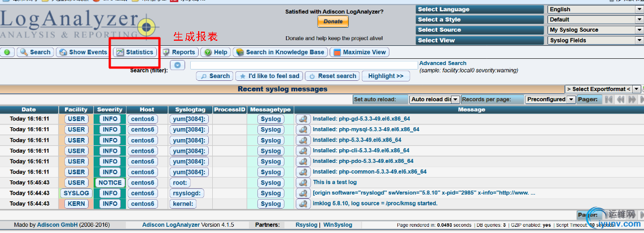The width and height of the screenshot is (644, 233).
Task: Open the Statistics page
Action: [x=135, y=52]
